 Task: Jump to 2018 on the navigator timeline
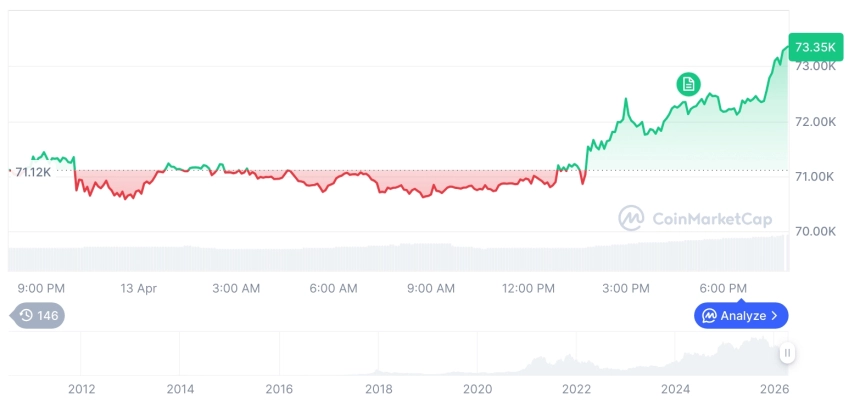(x=378, y=388)
